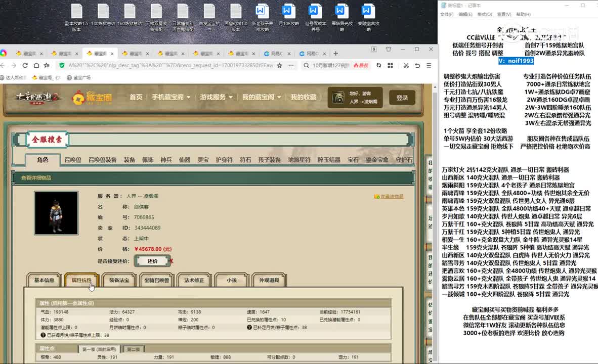
Task: Click the scissors screenshot icon
Action: [x=406, y=66]
